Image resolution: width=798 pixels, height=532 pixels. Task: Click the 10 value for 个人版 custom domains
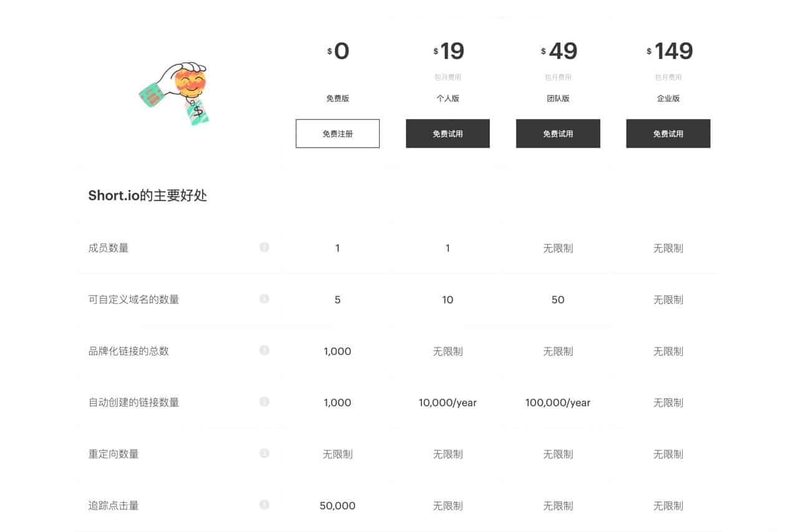click(x=448, y=300)
